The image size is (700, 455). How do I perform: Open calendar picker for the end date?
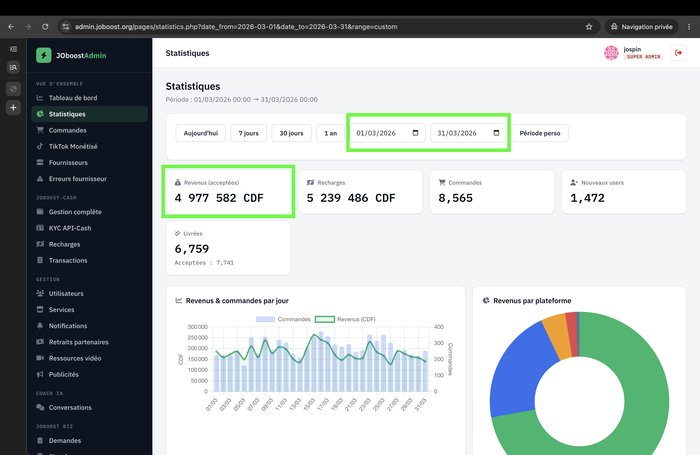pyautogui.click(x=496, y=133)
